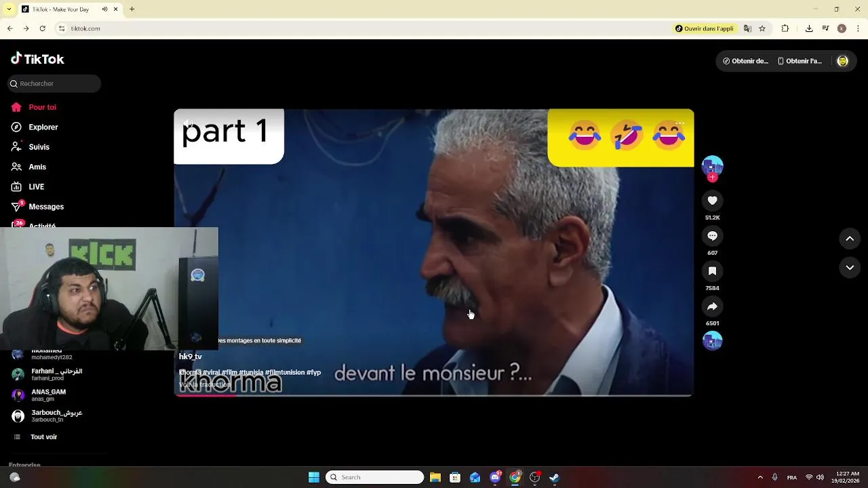Open the volume control in system tray
The height and width of the screenshot is (488, 868).
pyautogui.click(x=820, y=477)
